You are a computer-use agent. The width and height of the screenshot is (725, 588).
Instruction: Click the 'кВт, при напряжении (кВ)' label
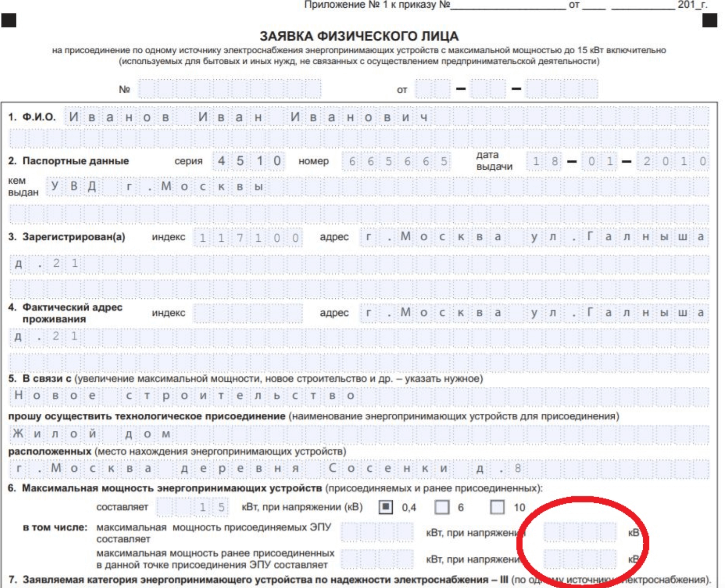(302, 507)
